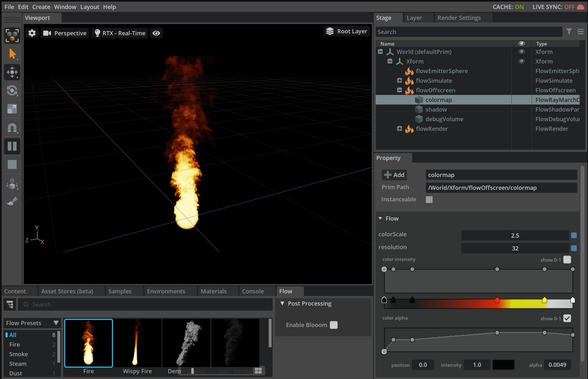Enable the Instanceable checkbox

(x=429, y=199)
